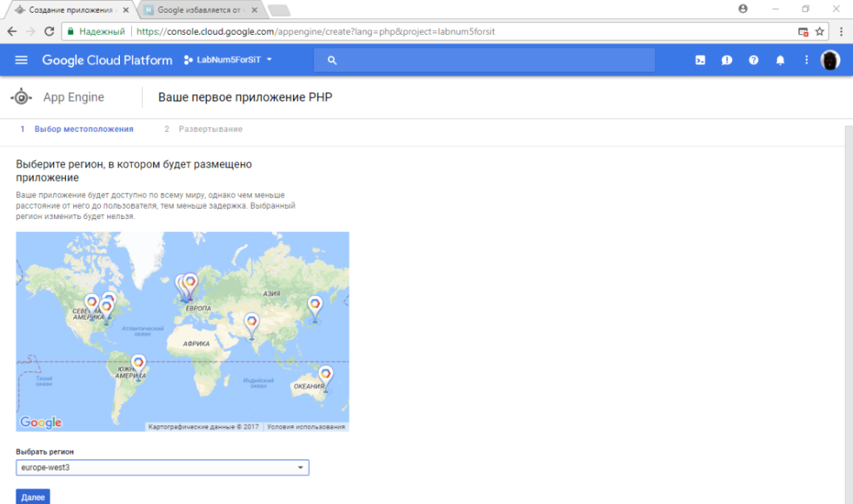Click Картографические данные © 2017 text
This screenshot has height=504, width=853.
click(203, 427)
